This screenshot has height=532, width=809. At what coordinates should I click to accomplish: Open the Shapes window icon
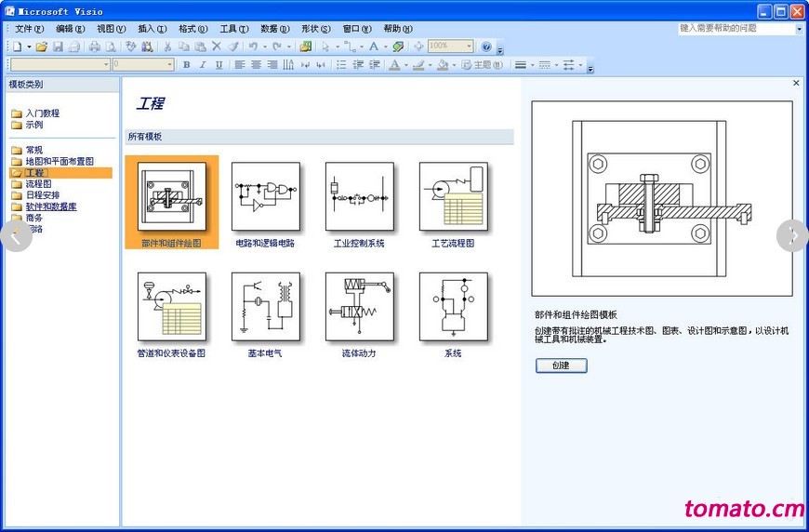305,47
